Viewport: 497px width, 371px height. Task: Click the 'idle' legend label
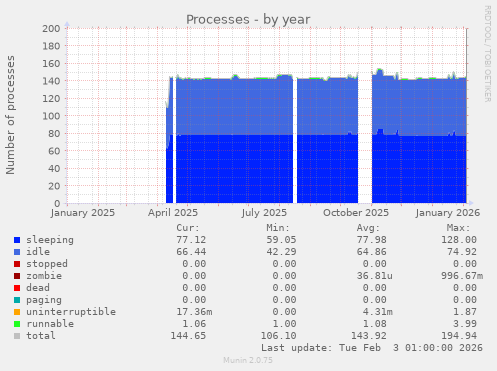(x=38, y=252)
